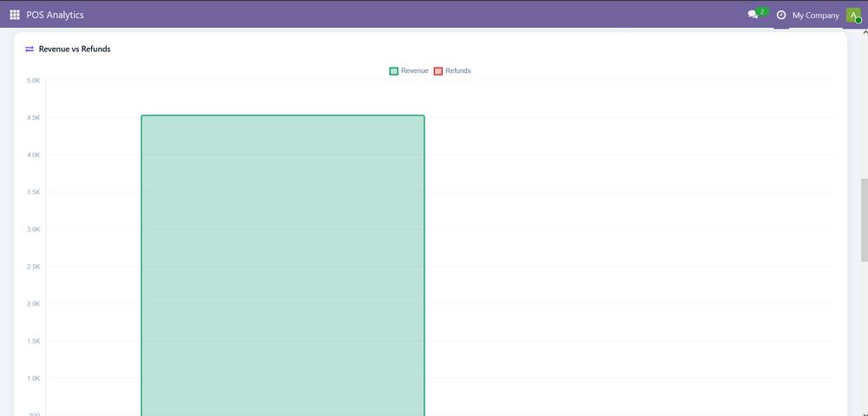This screenshot has height=416, width=868.
Task: Open the user avatar menu
Action: click(x=853, y=16)
